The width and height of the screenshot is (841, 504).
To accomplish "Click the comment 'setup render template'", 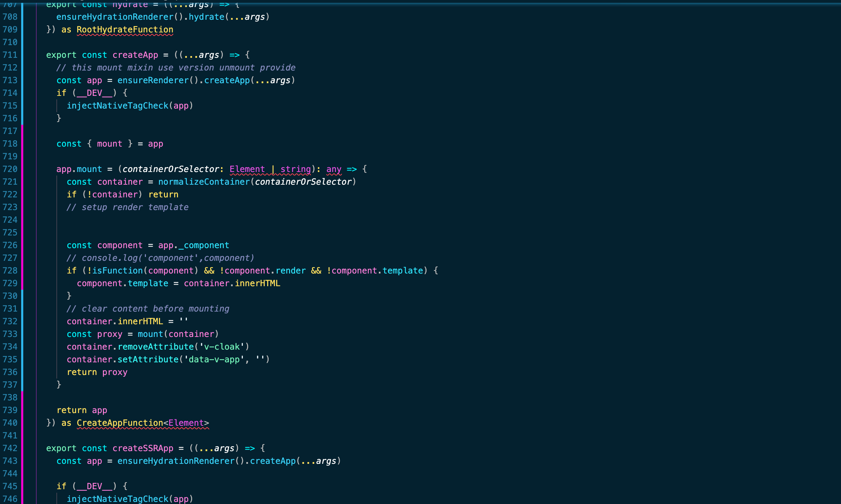I will (128, 207).
